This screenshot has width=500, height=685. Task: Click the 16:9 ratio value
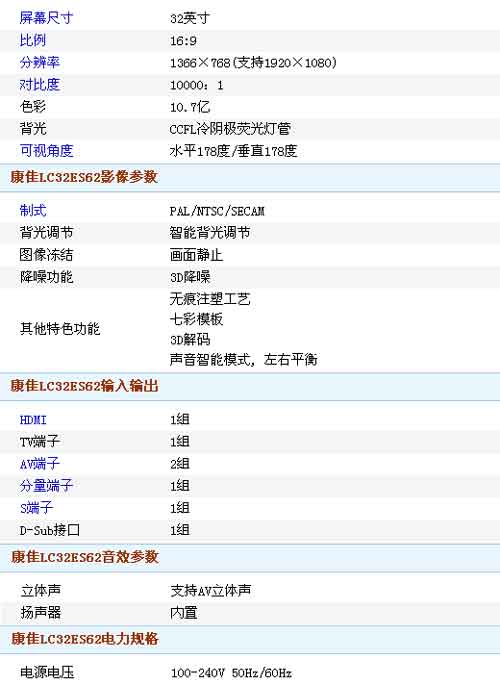tap(183, 41)
